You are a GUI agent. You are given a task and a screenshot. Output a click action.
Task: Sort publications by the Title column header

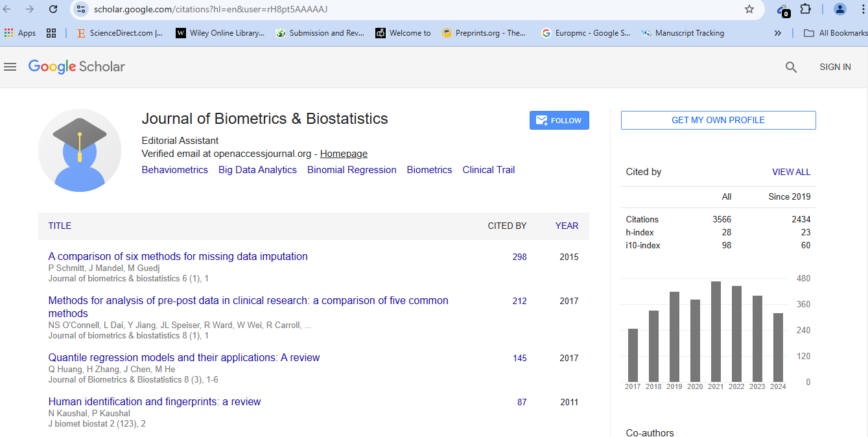[x=60, y=226]
